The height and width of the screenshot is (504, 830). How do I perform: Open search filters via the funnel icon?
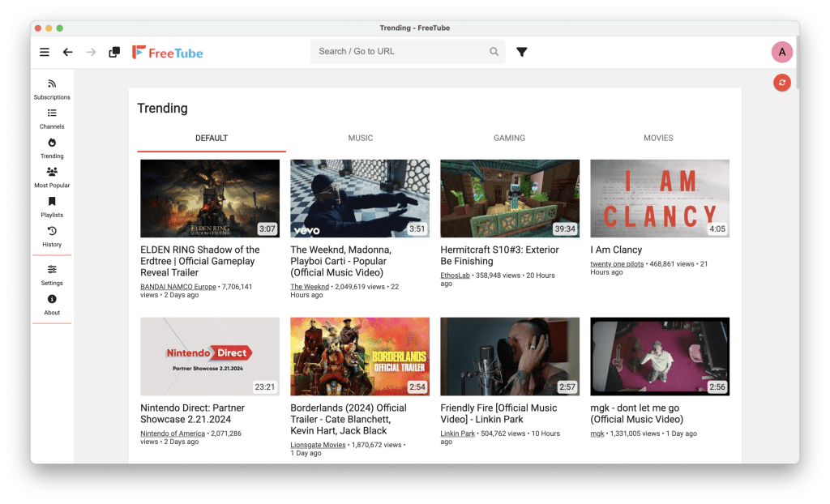[522, 52]
